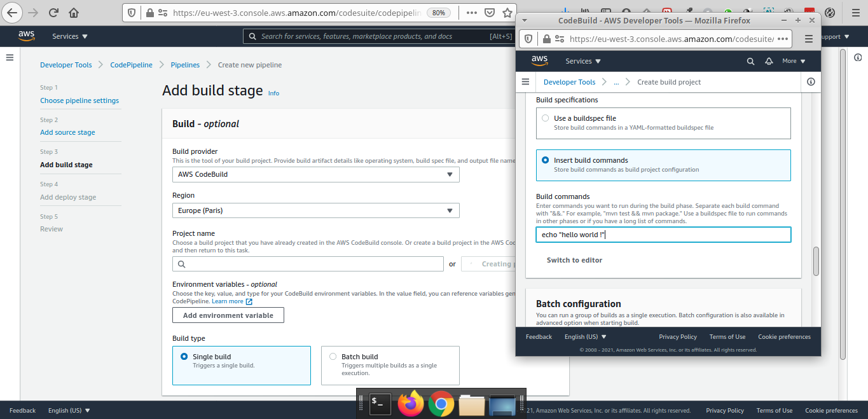Click the Project name search field
Viewport: 868px width, 419px height.
[x=308, y=264]
